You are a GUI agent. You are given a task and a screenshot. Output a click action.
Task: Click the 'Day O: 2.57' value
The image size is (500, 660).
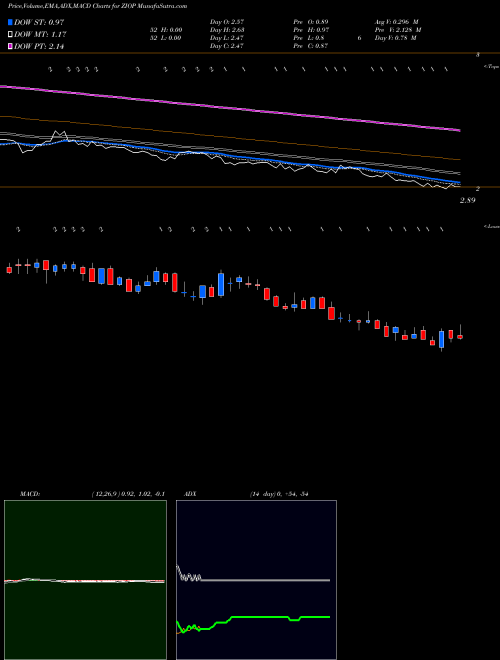[227, 22]
